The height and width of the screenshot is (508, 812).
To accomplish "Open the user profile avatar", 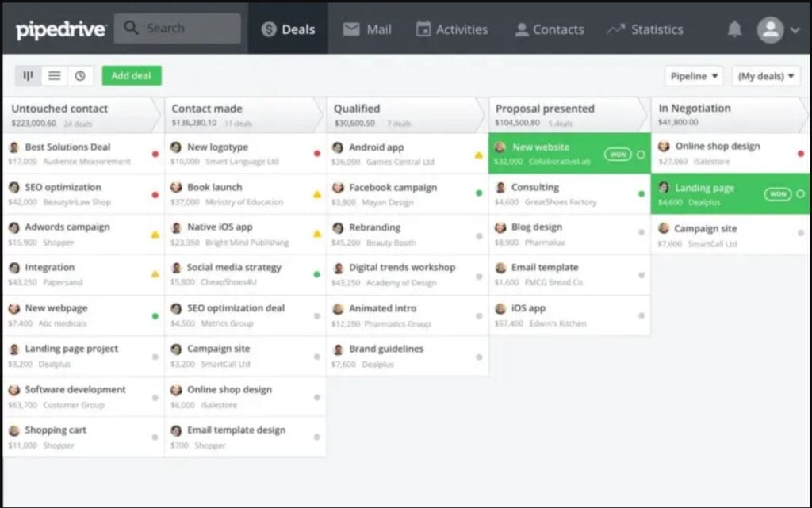I will click(x=770, y=29).
